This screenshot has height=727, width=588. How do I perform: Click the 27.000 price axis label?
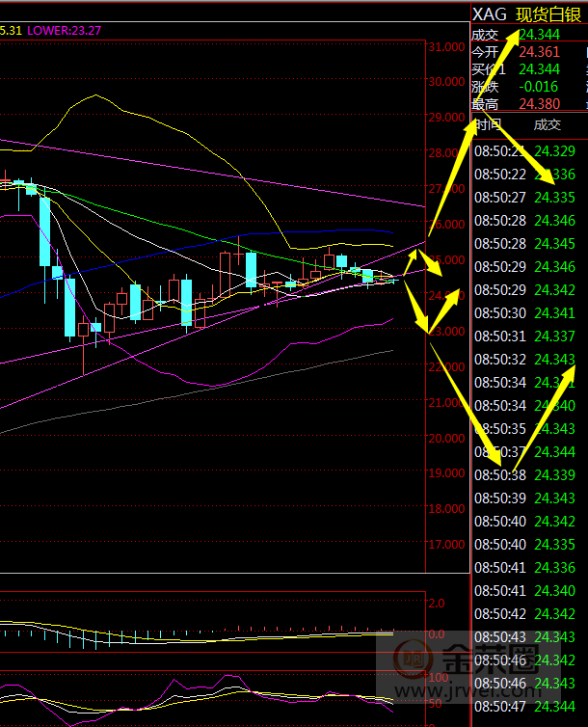point(446,189)
